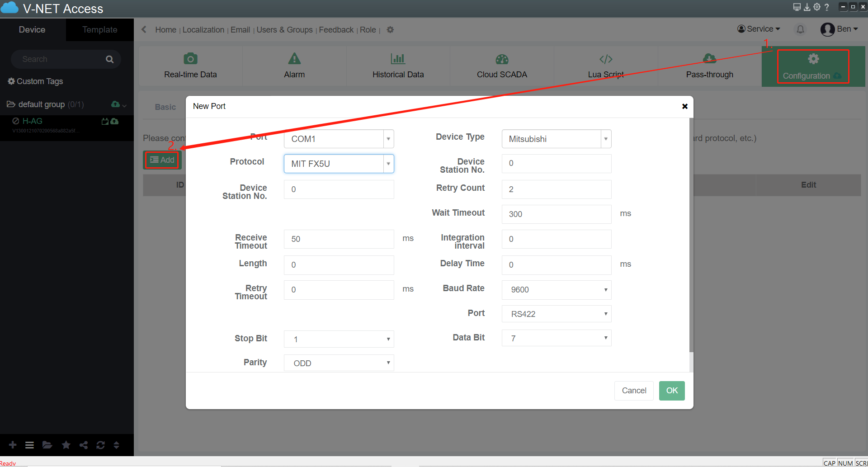Click the search magnifier icon
The height and width of the screenshot is (467, 868).
click(109, 59)
